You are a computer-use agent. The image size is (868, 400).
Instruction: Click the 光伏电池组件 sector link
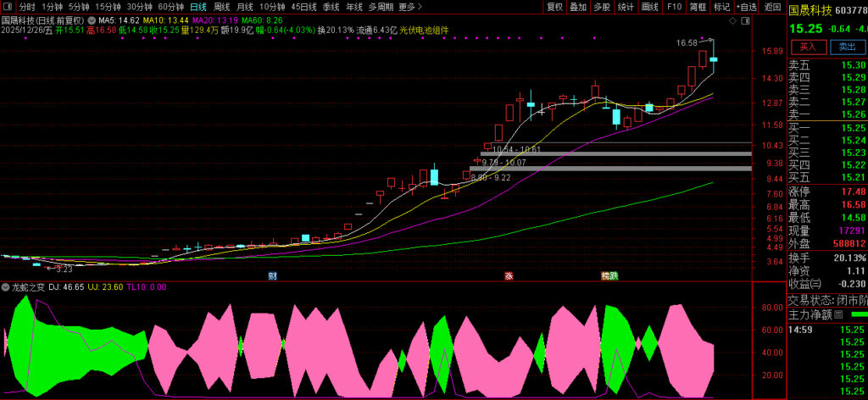423,30
